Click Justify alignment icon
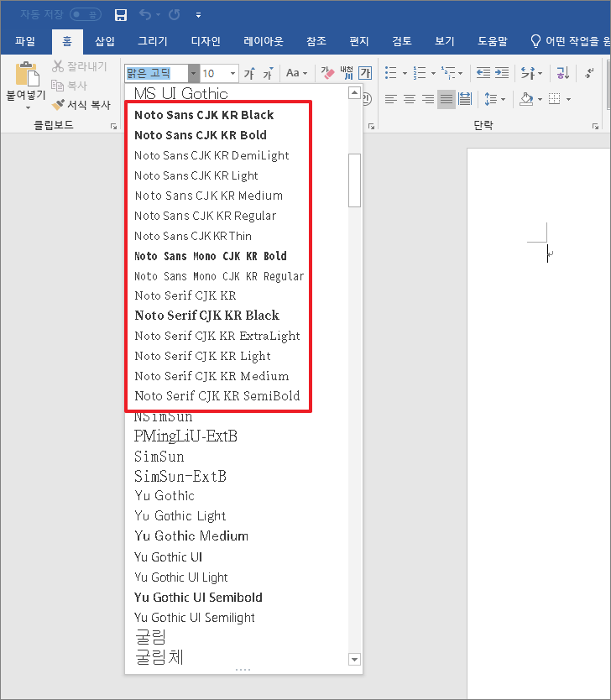This screenshot has height=700, width=611. coord(446,99)
